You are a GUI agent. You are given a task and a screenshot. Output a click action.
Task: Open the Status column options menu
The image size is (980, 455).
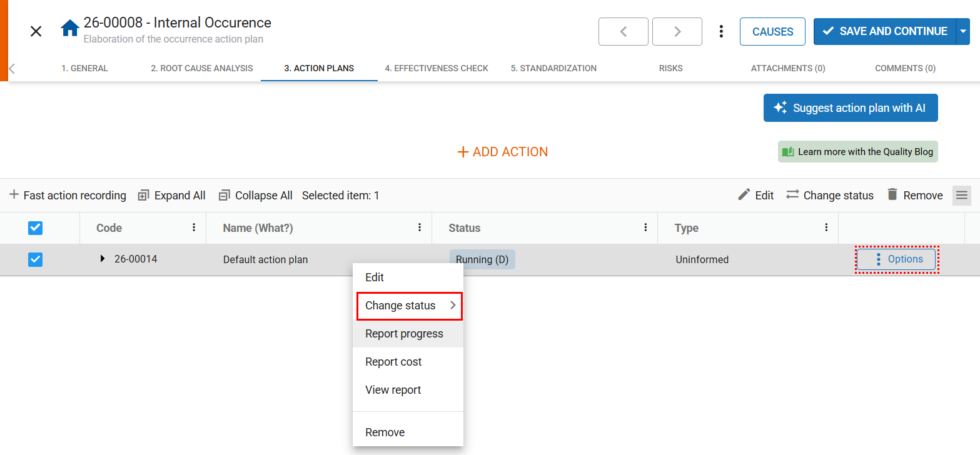[645, 227]
